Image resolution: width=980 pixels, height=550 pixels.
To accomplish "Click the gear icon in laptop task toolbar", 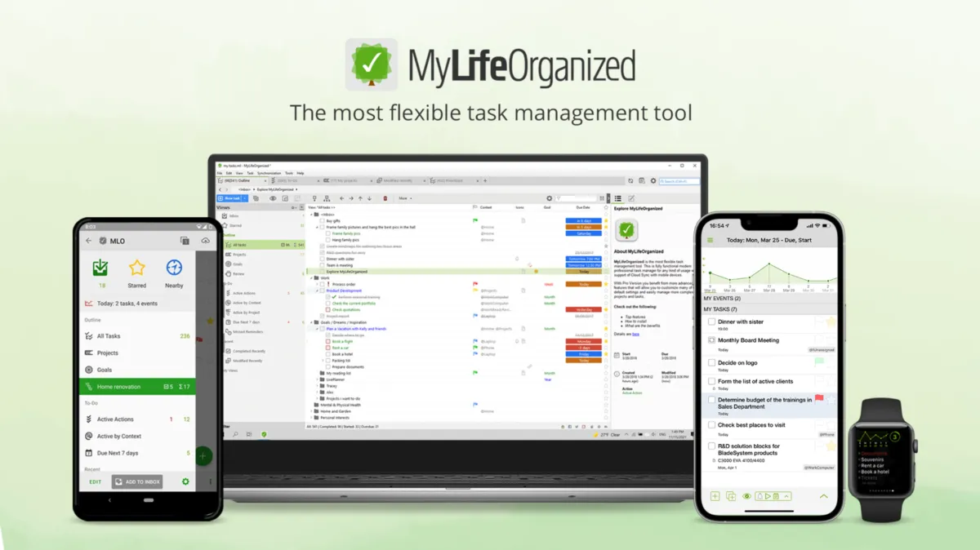I will coord(549,198).
